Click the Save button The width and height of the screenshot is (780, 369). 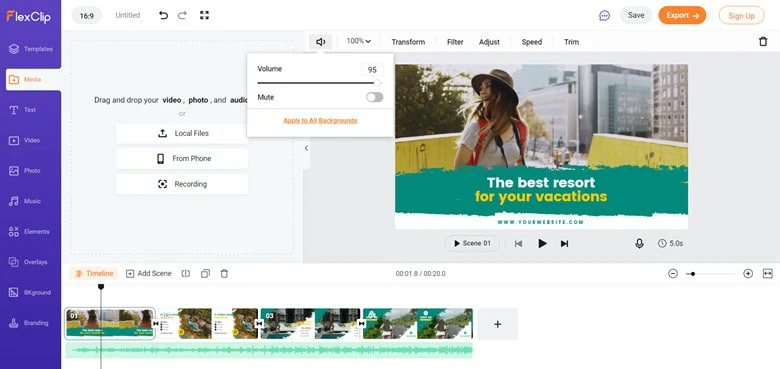coord(636,15)
